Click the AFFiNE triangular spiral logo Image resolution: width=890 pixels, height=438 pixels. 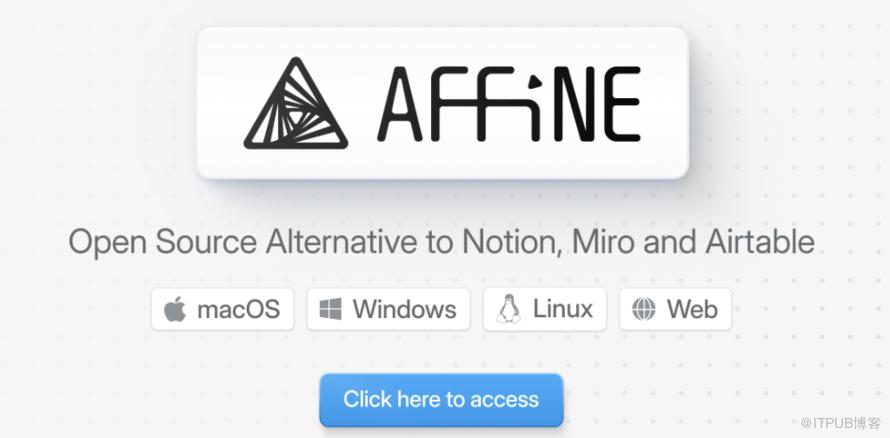[x=295, y=105]
